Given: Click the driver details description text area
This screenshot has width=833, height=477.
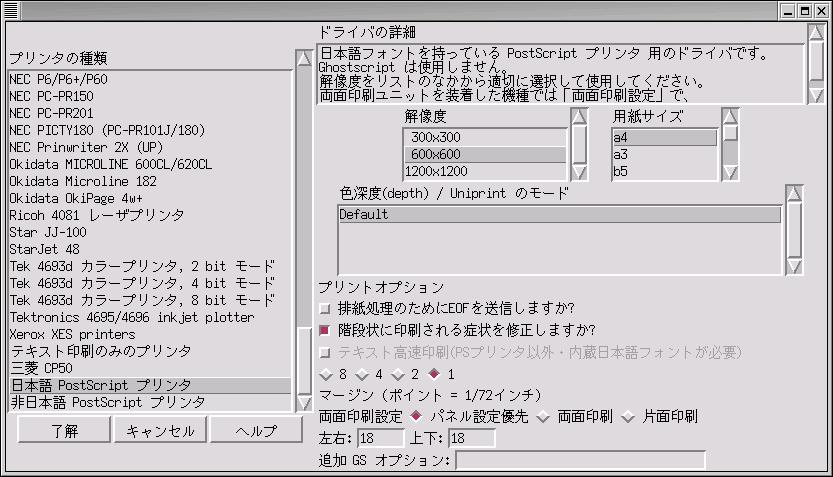Looking at the screenshot, I should 560,74.
